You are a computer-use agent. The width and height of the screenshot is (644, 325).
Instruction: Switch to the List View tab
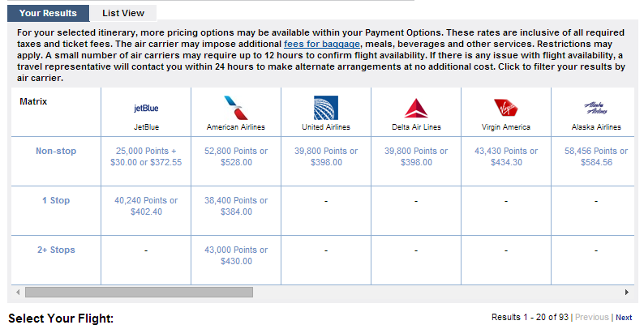pyautogui.click(x=123, y=13)
